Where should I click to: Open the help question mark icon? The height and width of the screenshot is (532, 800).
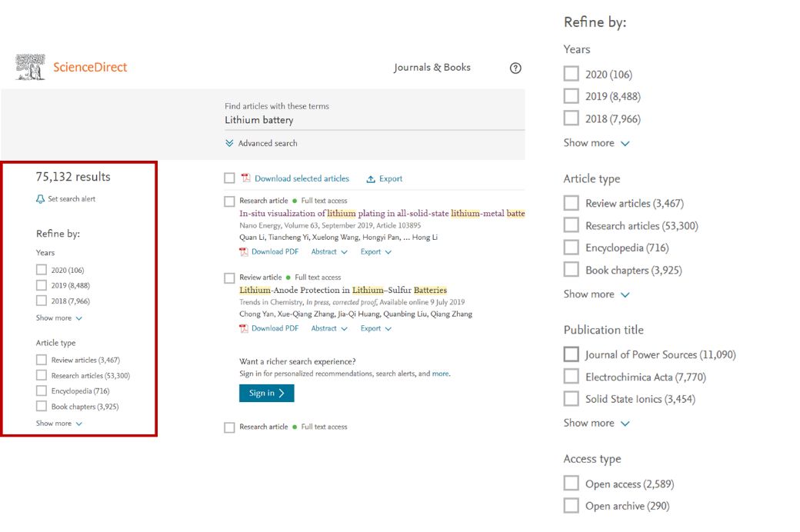[515, 68]
